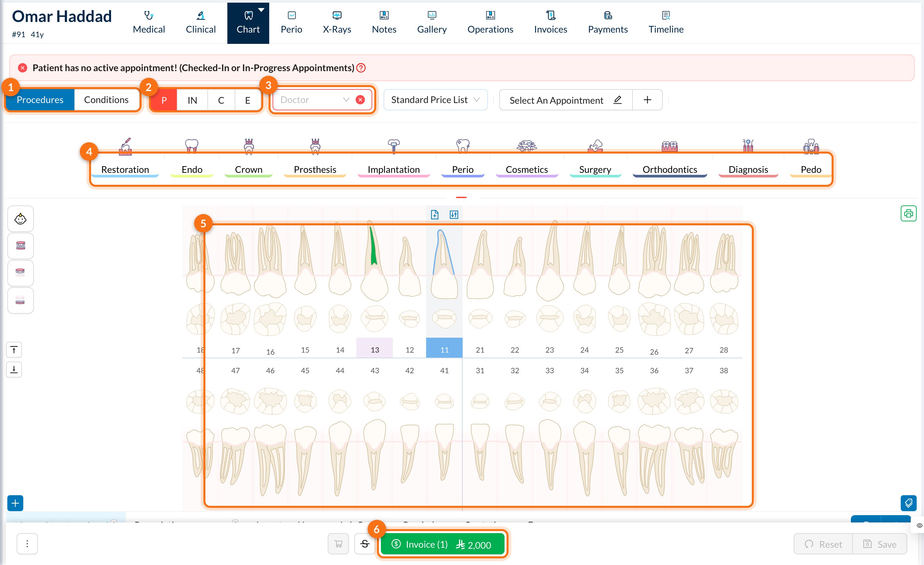Select tooth number 13
The width and height of the screenshot is (924, 565).
tap(375, 349)
